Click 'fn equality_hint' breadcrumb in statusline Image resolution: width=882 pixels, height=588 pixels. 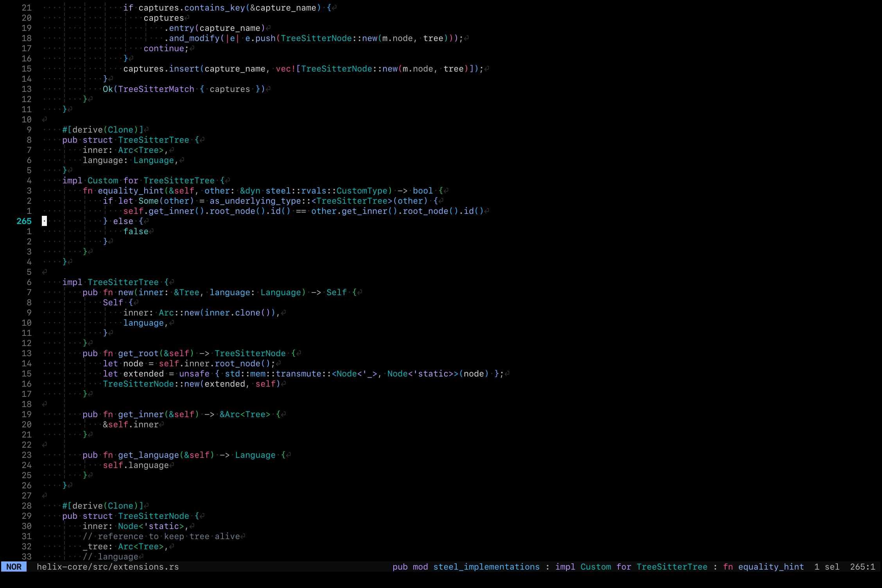pos(764,566)
